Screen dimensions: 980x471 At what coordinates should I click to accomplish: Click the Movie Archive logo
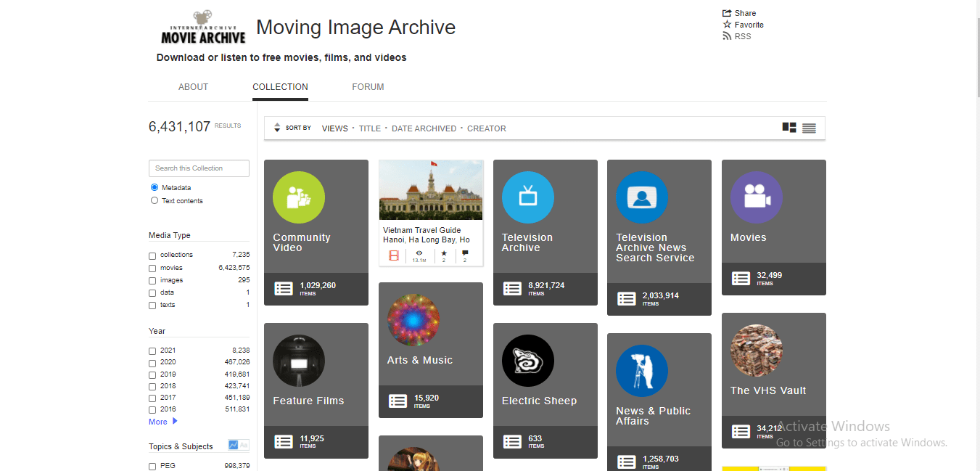(203, 28)
